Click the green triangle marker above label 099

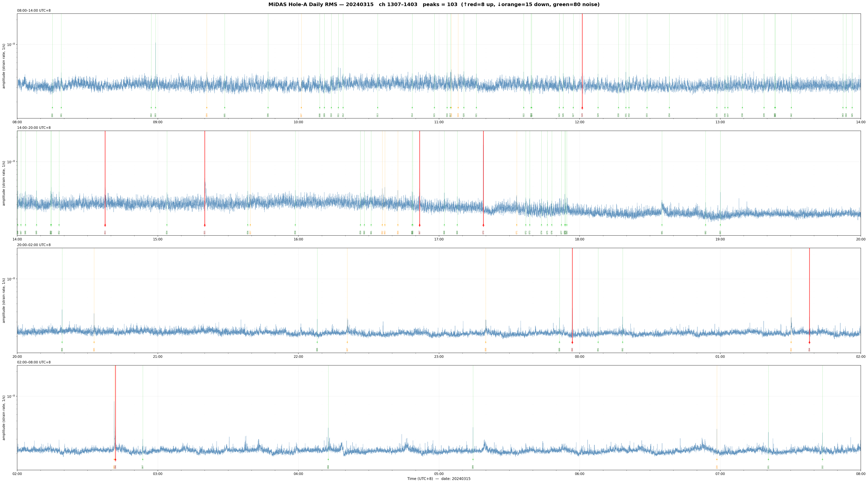(x=473, y=459)
